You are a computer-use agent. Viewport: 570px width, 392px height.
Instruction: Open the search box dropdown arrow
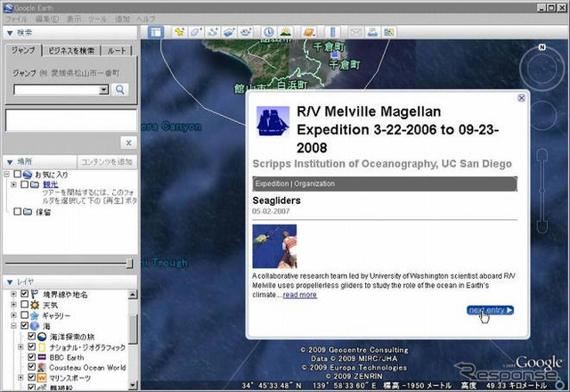[104, 89]
